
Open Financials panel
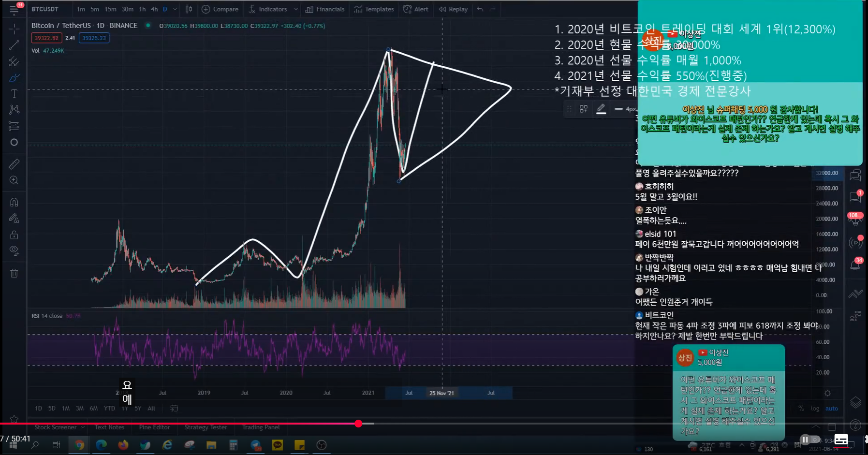[x=325, y=9]
